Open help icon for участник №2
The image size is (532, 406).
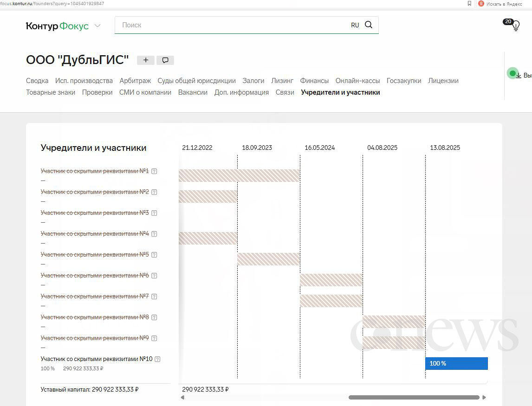(154, 192)
